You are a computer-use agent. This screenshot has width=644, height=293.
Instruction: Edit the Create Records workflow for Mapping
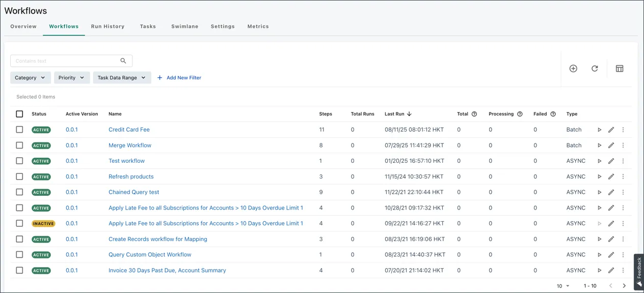click(611, 239)
